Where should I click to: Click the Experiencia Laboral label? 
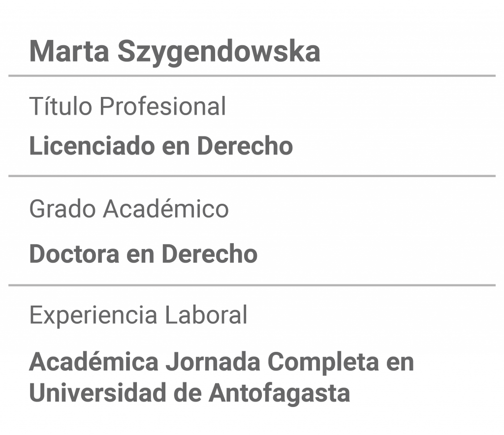(138, 315)
